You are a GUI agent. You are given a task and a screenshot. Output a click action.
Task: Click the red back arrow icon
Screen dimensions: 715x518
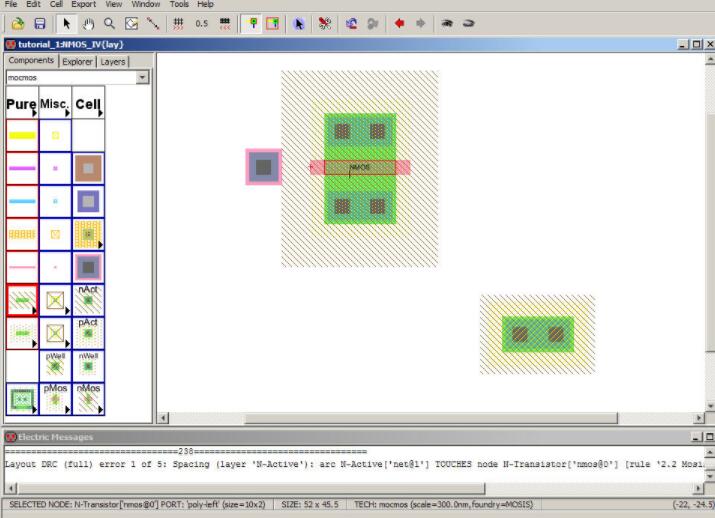point(399,23)
